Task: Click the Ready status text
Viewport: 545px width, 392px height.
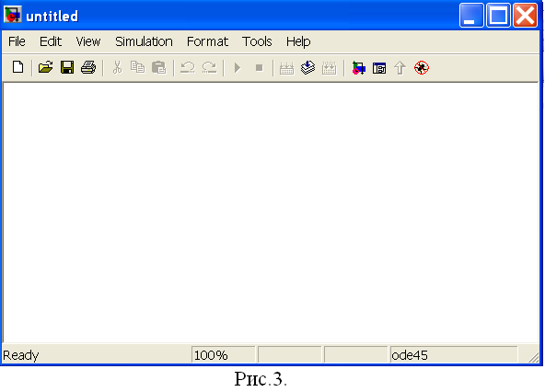Action: coord(21,355)
